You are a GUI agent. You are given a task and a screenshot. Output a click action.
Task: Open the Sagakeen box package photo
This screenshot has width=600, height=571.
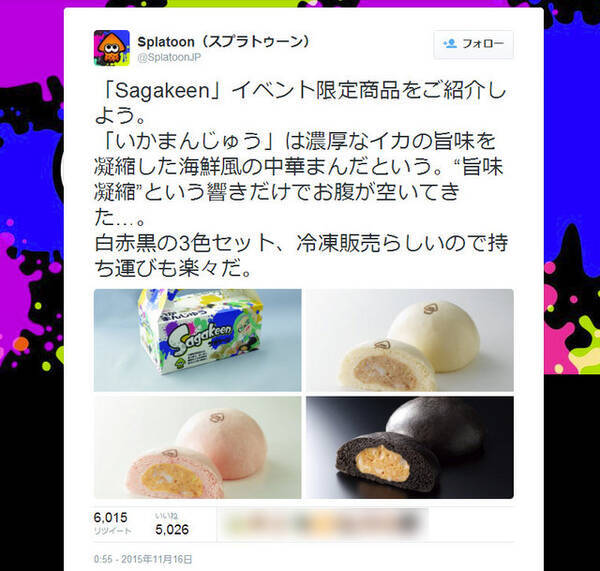click(197, 340)
